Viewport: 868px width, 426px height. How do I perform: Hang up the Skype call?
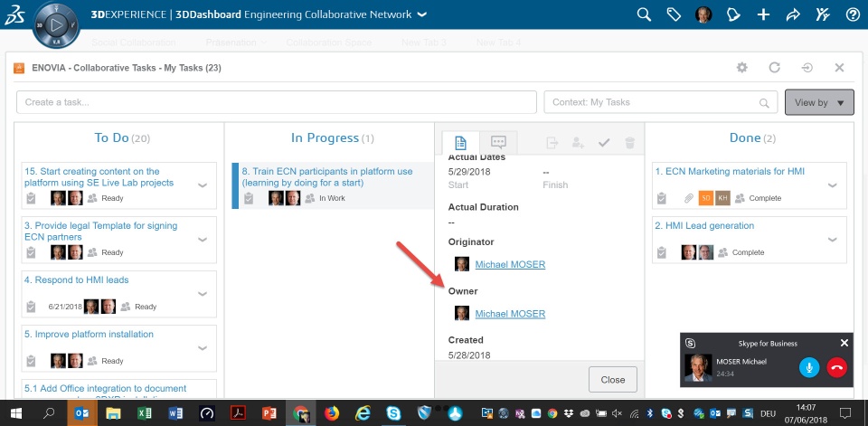click(837, 367)
